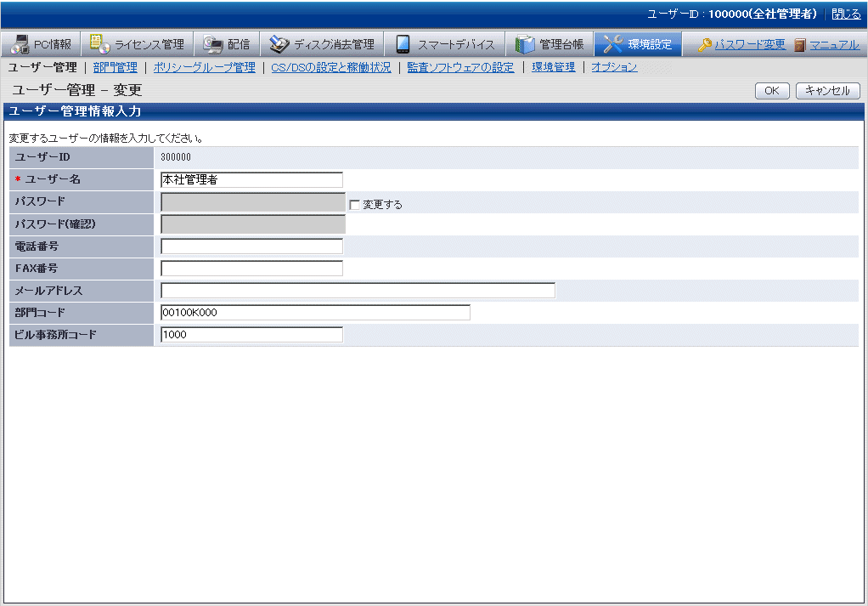
Task: Click the パスワード input field
Action: [x=253, y=202]
